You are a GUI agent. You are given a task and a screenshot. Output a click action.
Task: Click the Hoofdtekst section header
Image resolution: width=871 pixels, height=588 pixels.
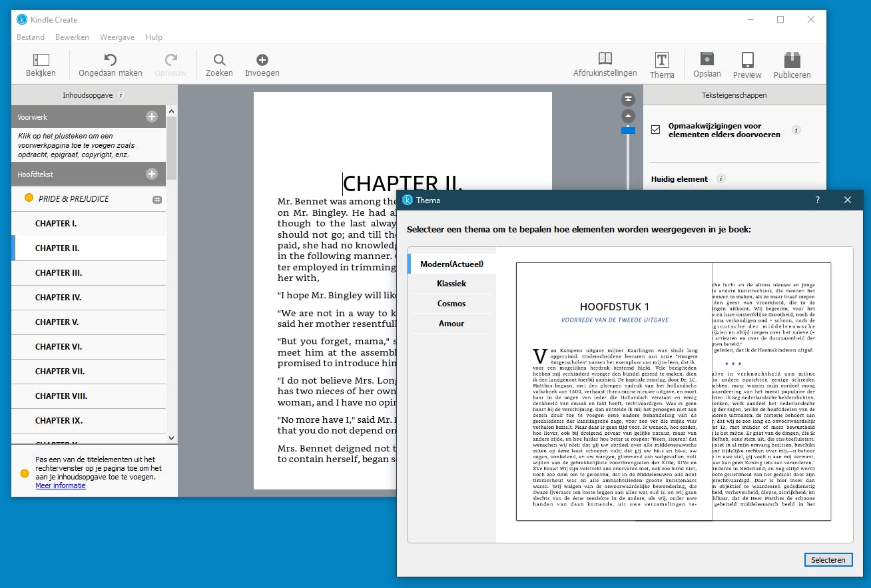(x=89, y=174)
